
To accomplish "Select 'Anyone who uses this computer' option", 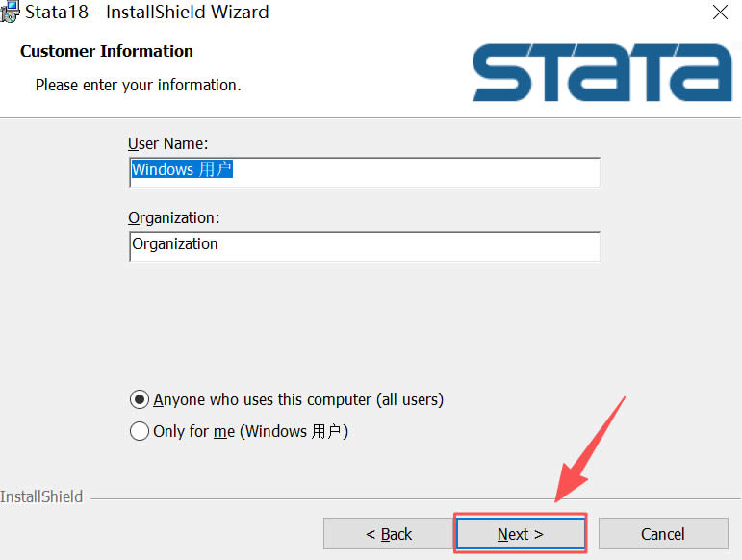I will pos(140,399).
